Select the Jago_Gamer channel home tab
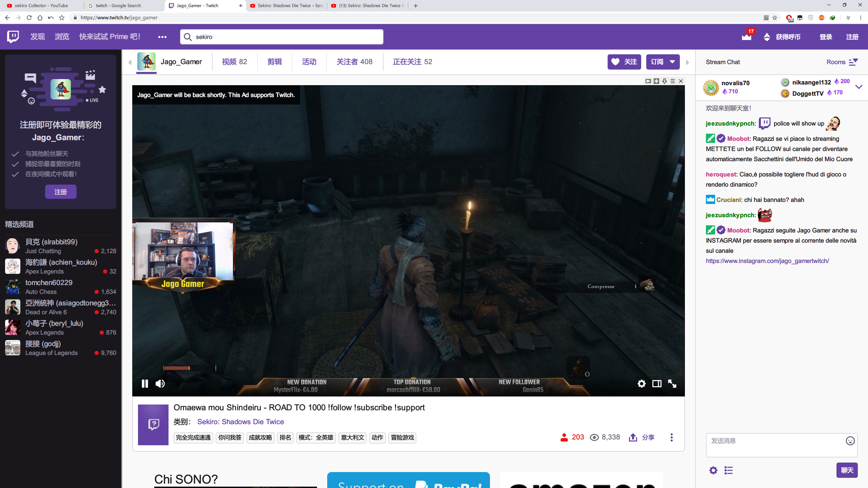Image resolution: width=868 pixels, height=488 pixels. [170, 62]
